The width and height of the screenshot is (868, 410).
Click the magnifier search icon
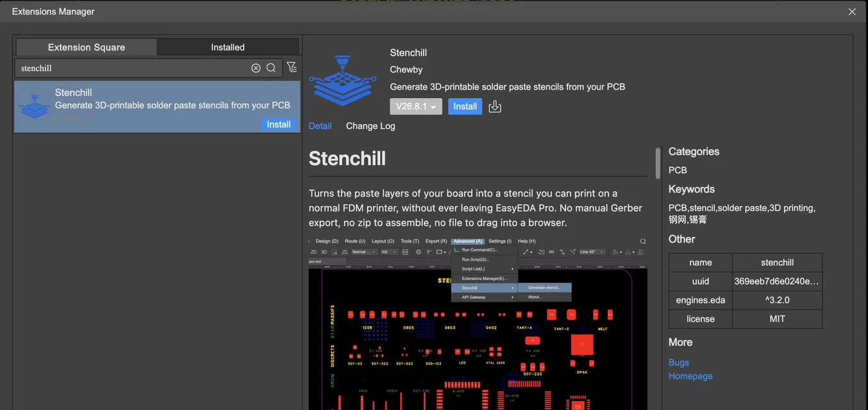tap(271, 68)
